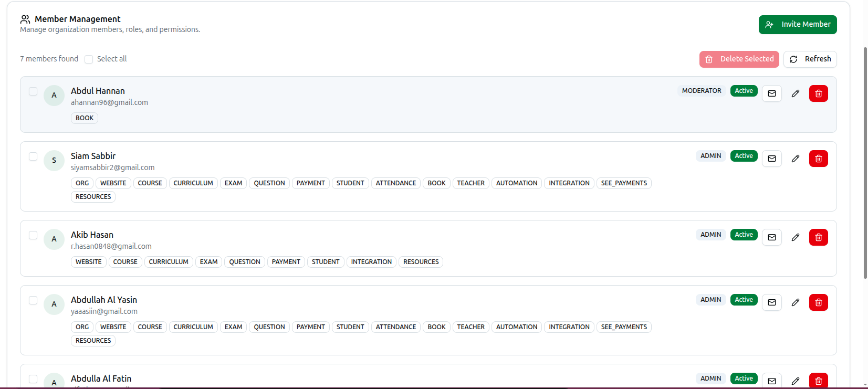The width and height of the screenshot is (868, 389).
Task: Click email r.hasan0848@gmail.com
Action: tap(111, 246)
